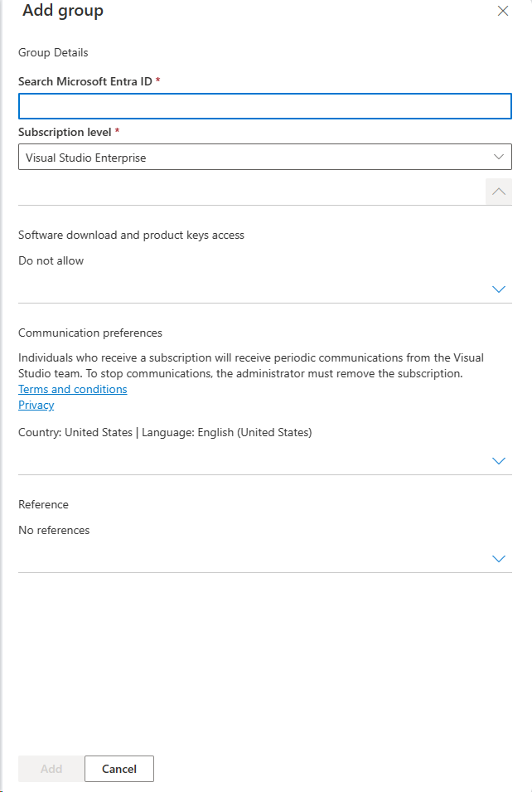The height and width of the screenshot is (792, 532).
Task: Click the Subscription level dropdown chevron
Action: 498,156
